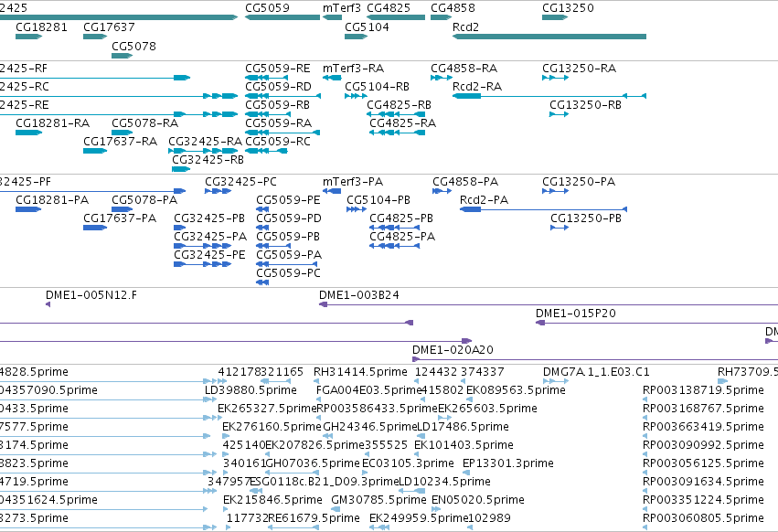Select the DME1-020A20 clone label
This screenshot has width=778, height=532.
(x=453, y=349)
